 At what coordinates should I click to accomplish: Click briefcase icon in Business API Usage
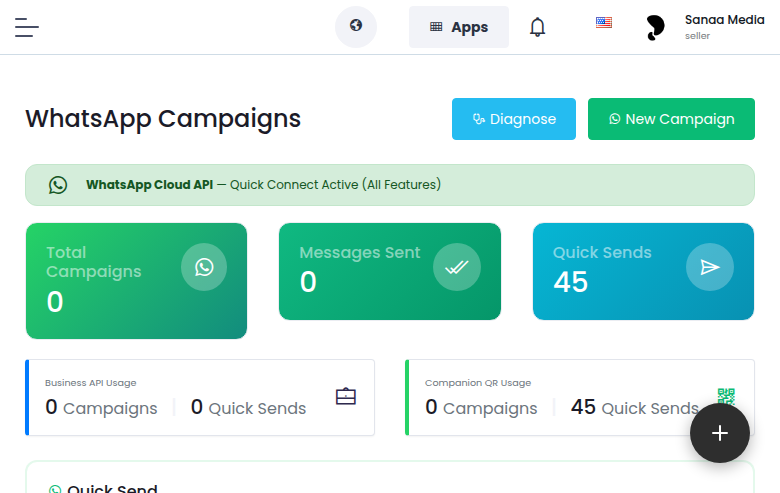point(346,396)
